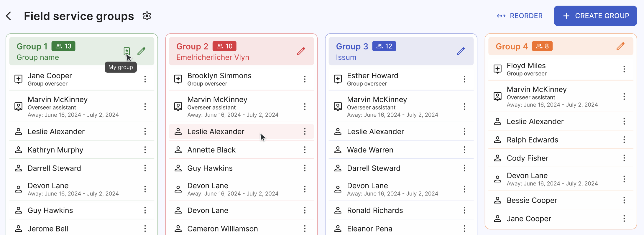Open options menu for Bessie Cooper

(624, 200)
